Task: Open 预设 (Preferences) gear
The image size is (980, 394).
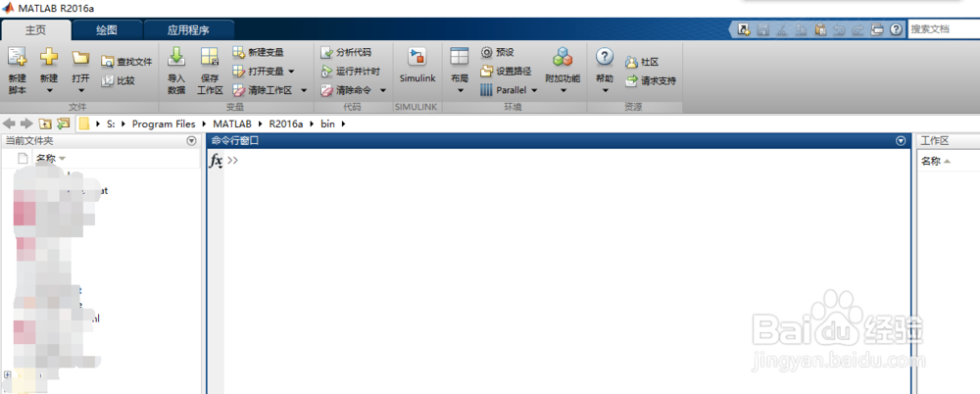Action: tap(498, 52)
